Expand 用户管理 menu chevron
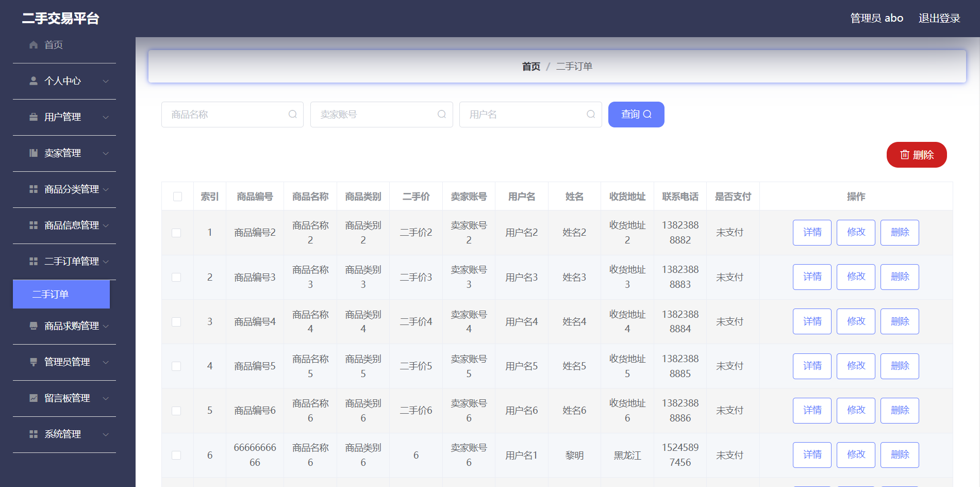 [x=106, y=117]
